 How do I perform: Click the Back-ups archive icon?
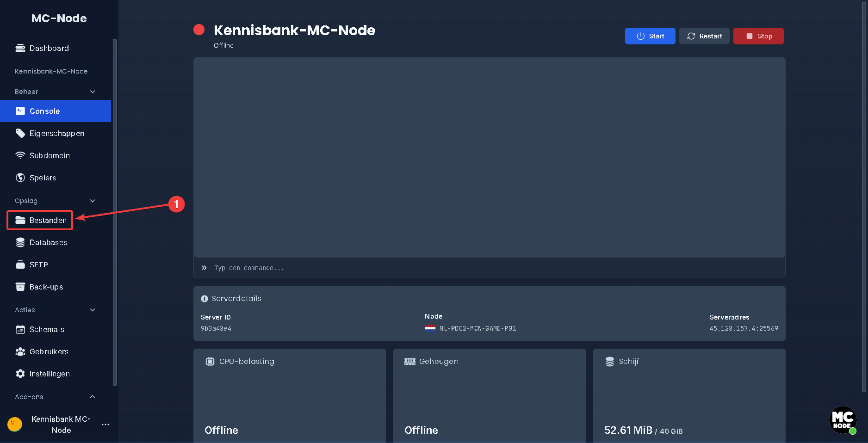20,287
